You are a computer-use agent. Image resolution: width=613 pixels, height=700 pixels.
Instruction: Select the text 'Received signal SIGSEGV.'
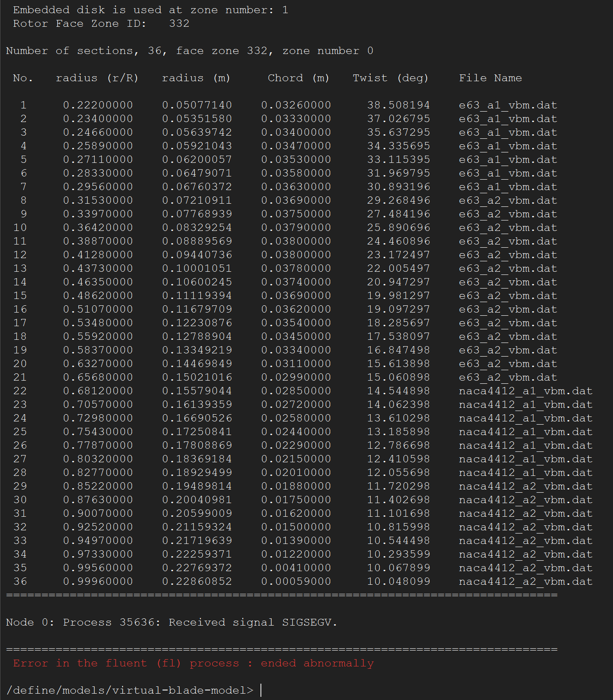click(x=253, y=622)
